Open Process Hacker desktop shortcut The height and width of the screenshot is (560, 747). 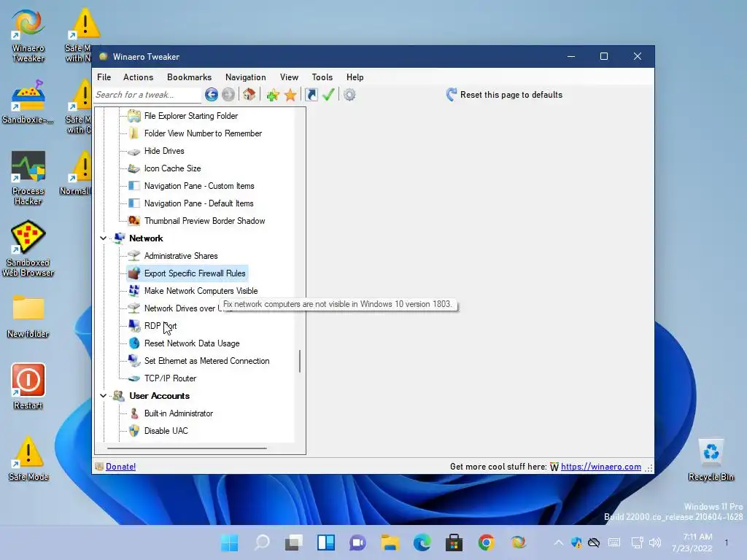tap(28, 178)
